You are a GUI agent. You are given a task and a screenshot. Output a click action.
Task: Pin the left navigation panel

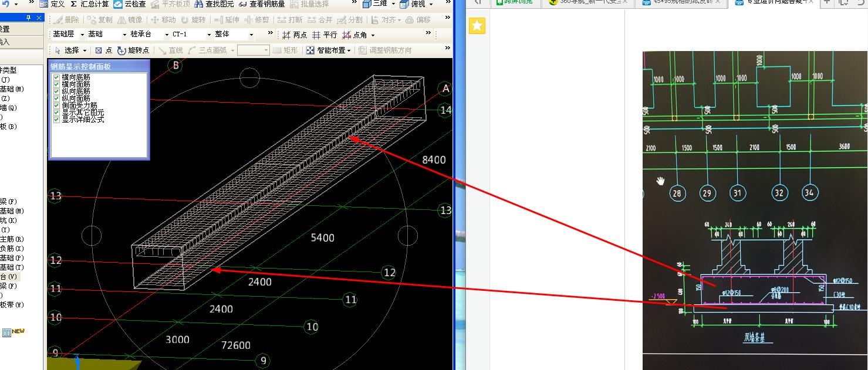coord(29,18)
